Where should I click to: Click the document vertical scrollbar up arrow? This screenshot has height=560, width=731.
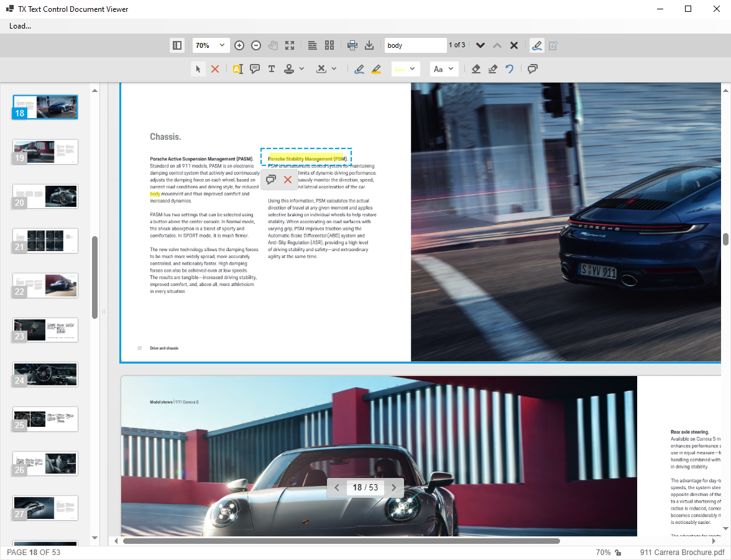click(x=725, y=90)
